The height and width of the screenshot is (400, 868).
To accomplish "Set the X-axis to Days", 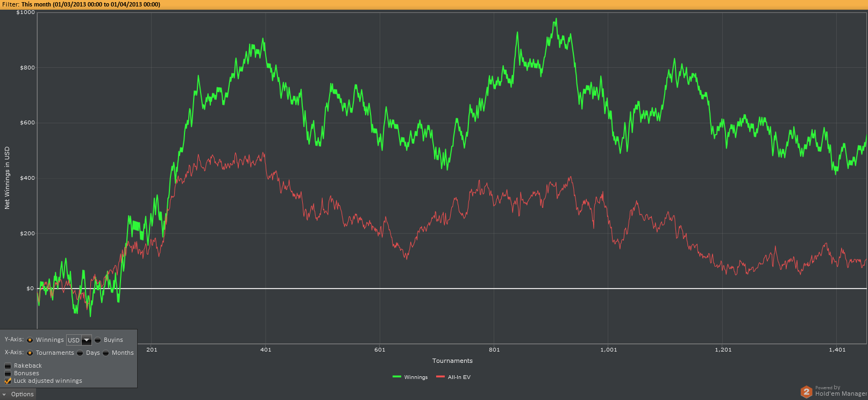I will [x=80, y=353].
